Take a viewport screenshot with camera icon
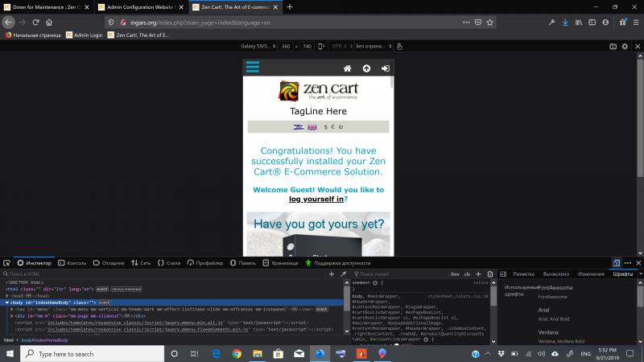 point(613,47)
